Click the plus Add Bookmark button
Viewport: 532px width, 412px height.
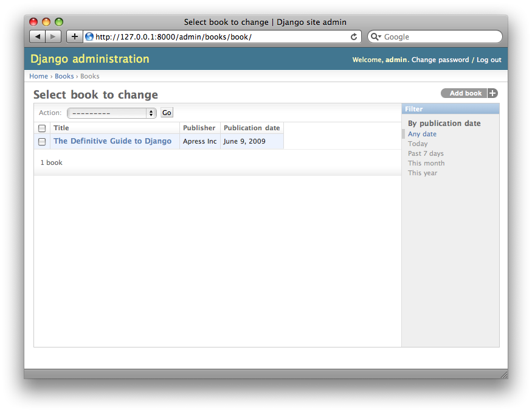click(74, 37)
